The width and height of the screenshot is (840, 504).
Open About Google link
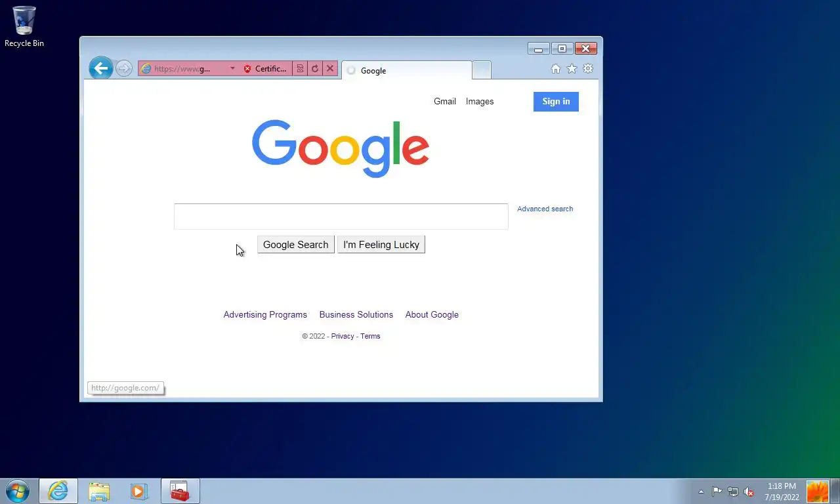(x=432, y=314)
